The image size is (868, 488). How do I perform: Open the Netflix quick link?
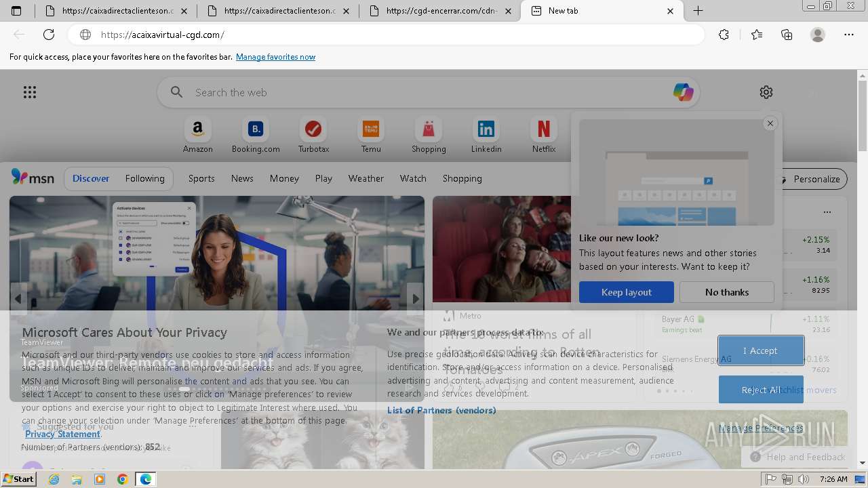[544, 135]
